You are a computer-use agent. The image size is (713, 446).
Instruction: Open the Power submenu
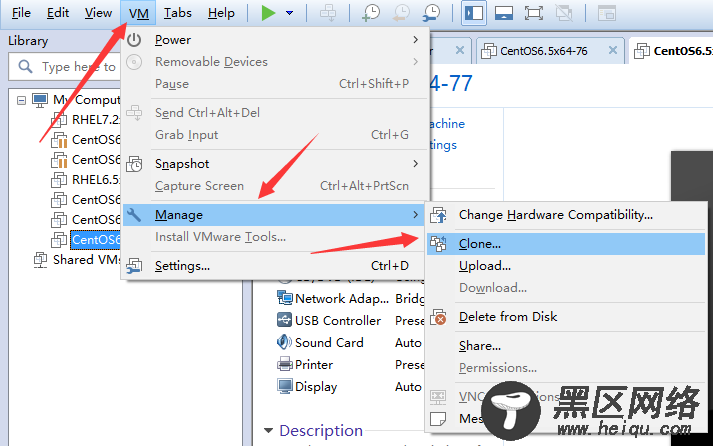click(x=276, y=40)
